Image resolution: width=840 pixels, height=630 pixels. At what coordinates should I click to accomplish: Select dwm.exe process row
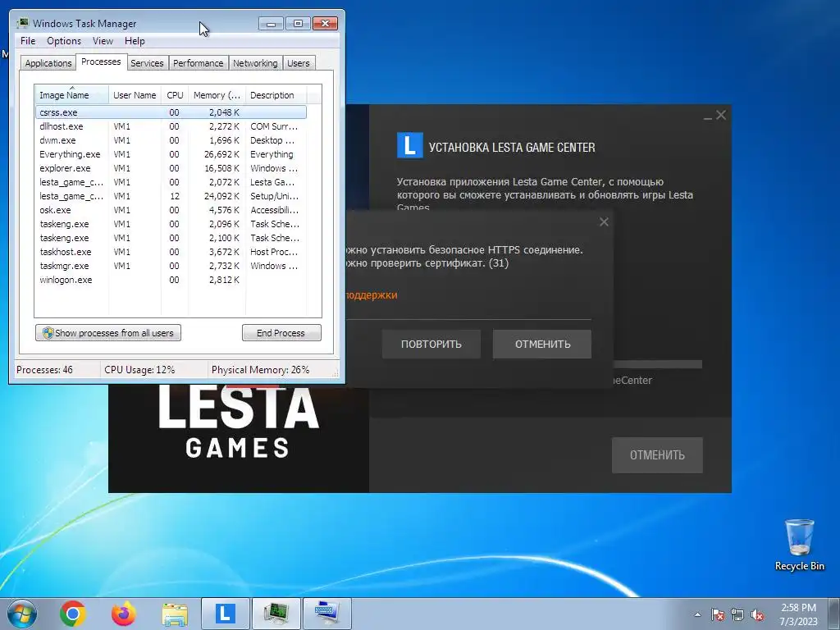[x=171, y=140]
